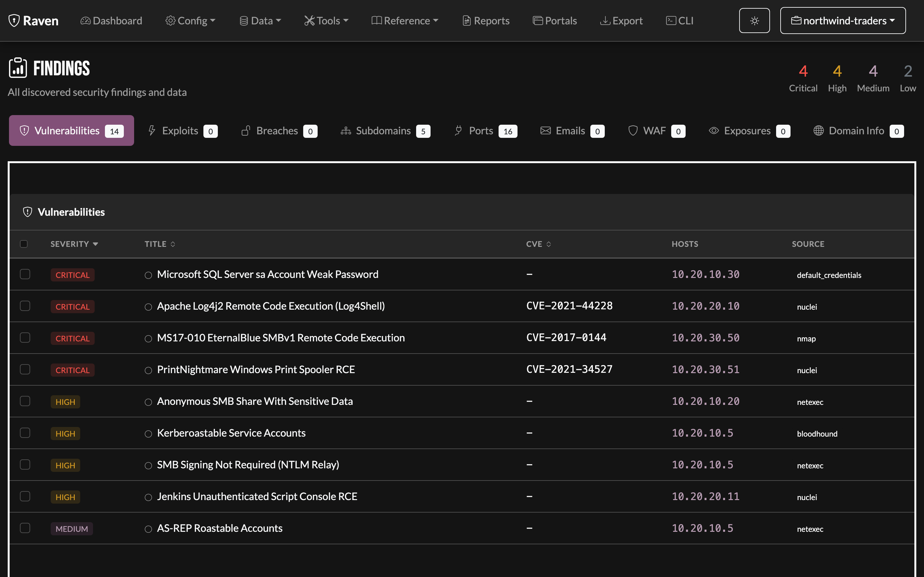
Task: Click the Reports document icon
Action: click(466, 21)
